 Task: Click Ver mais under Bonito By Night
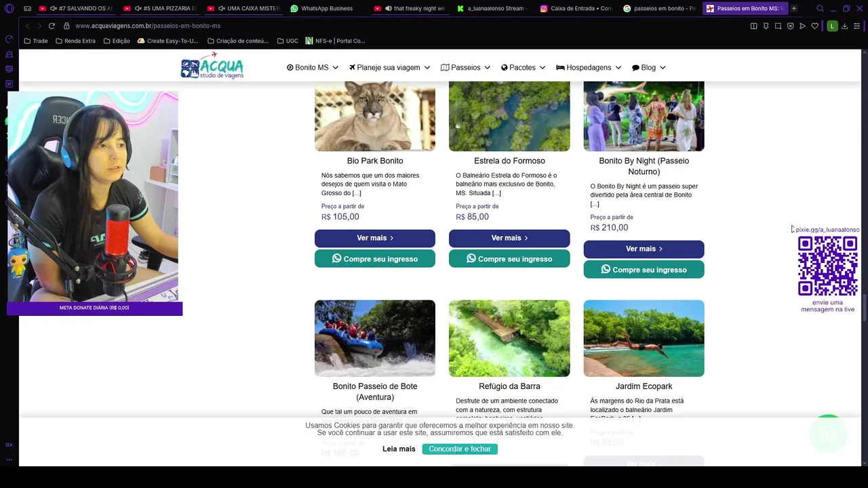644,249
